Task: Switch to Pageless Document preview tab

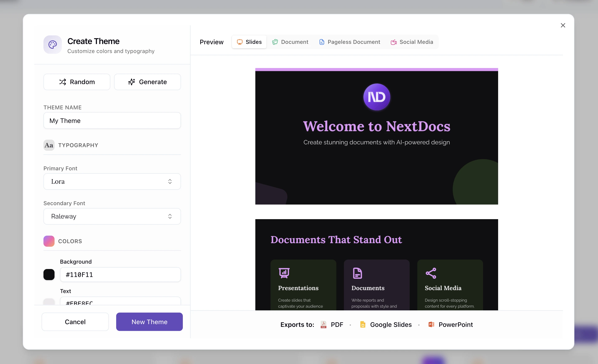Action: pos(350,42)
